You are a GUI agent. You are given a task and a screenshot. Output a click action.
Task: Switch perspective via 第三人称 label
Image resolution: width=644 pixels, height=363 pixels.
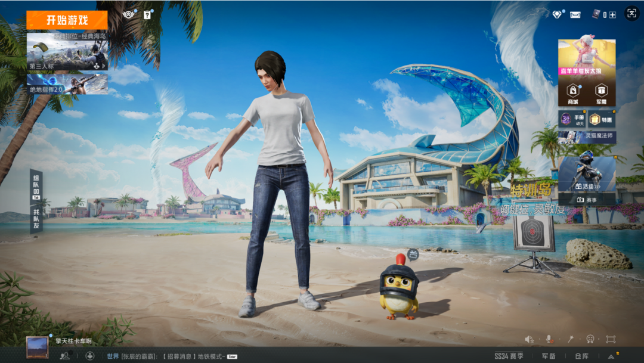(x=42, y=66)
